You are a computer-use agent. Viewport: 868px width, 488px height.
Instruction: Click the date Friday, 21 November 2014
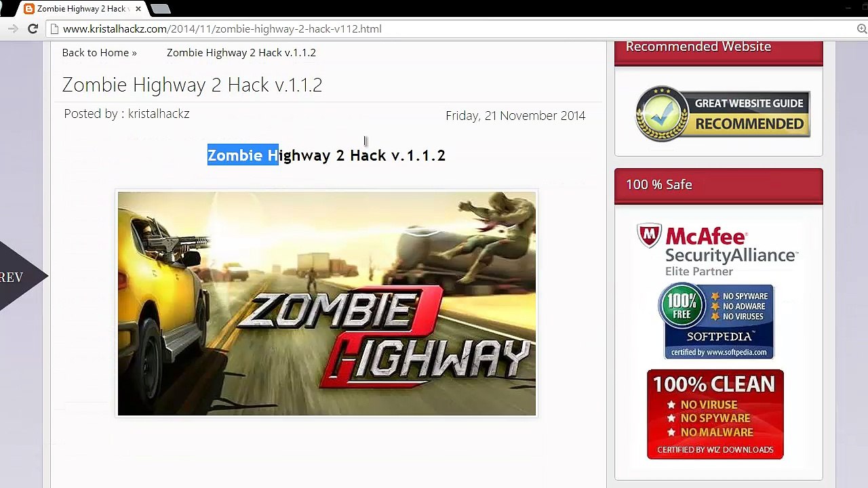click(515, 116)
